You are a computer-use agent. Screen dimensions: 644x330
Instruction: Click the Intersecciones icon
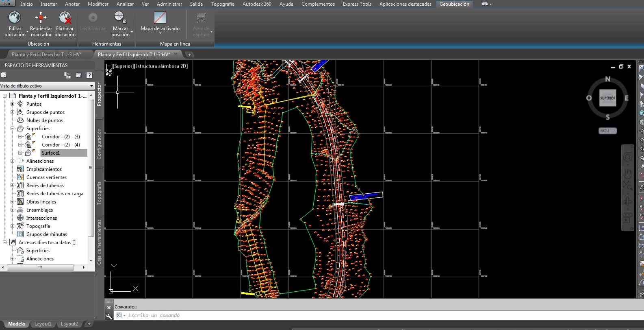pyautogui.click(x=20, y=218)
